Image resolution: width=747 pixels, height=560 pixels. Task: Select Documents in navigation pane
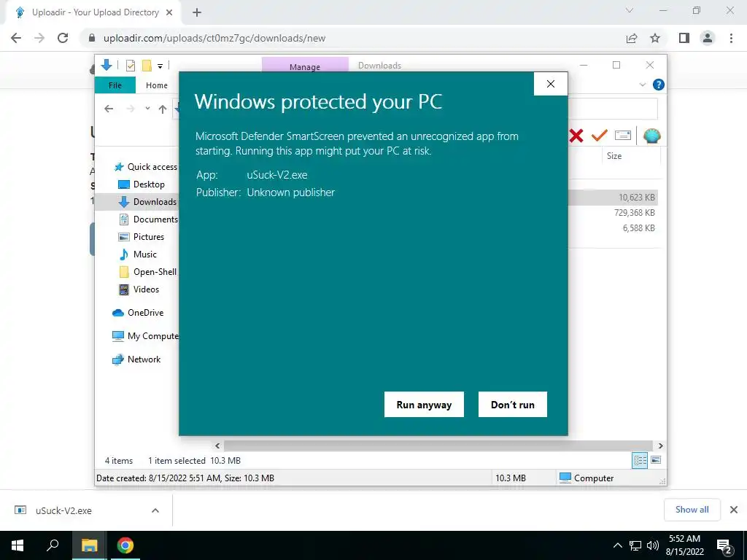click(148, 219)
